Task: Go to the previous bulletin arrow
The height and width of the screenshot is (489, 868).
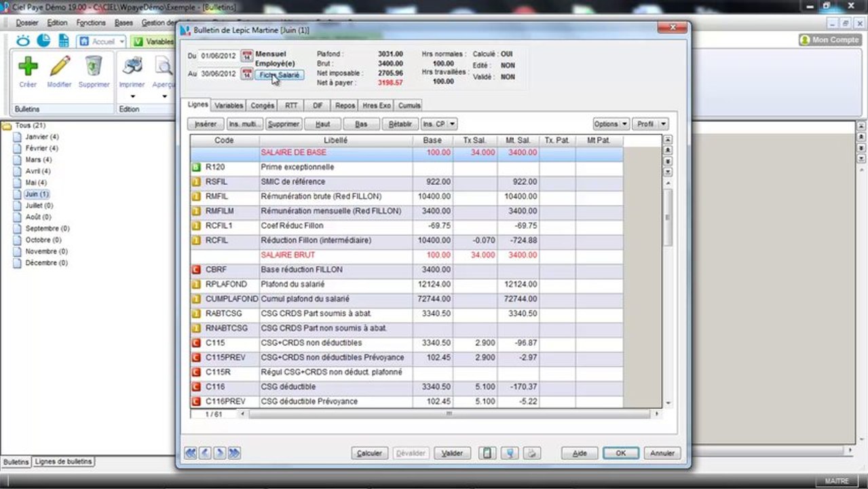Action: click(205, 453)
